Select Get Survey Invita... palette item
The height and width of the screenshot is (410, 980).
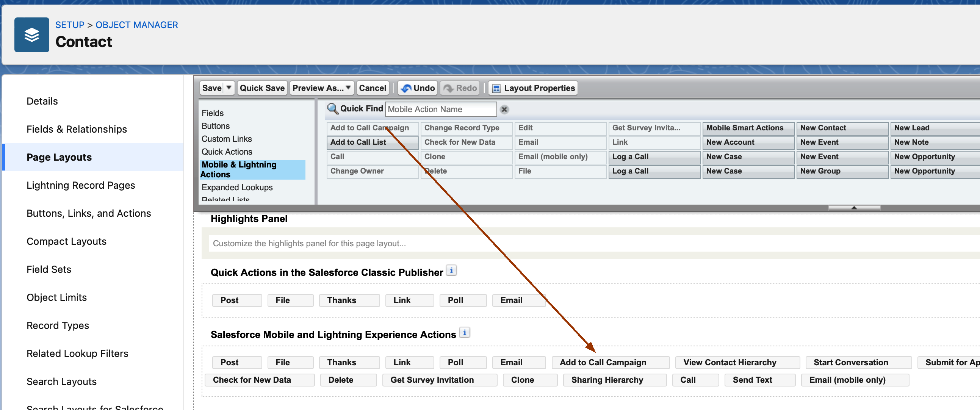pos(655,128)
